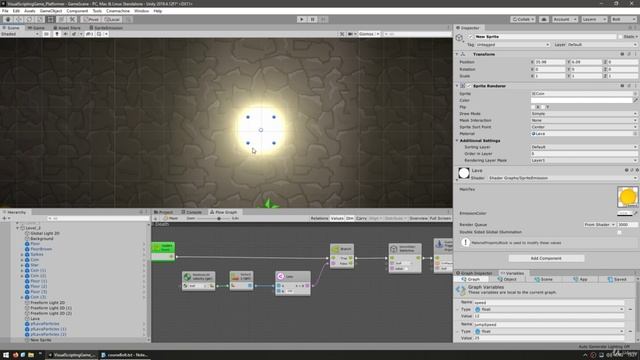The height and width of the screenshot is (360, 640).
Task: Open Transform component help icon
Action: pyautogui.click(x=622, y=54)
